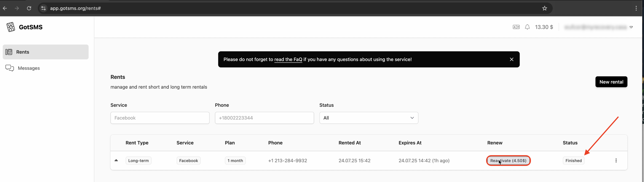Screen dimensions: 644x182
Task: Click the Rents page heading
Action: point(118,77)
